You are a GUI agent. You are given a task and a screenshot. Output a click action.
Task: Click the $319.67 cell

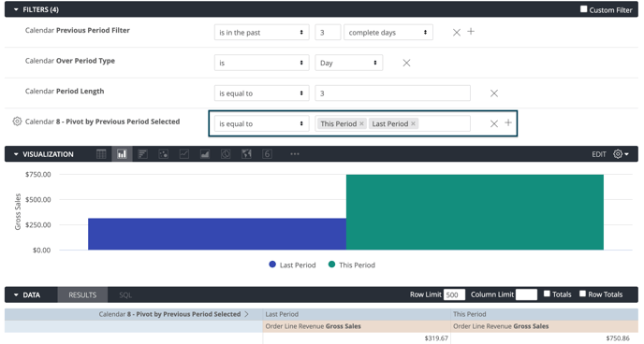357,338
